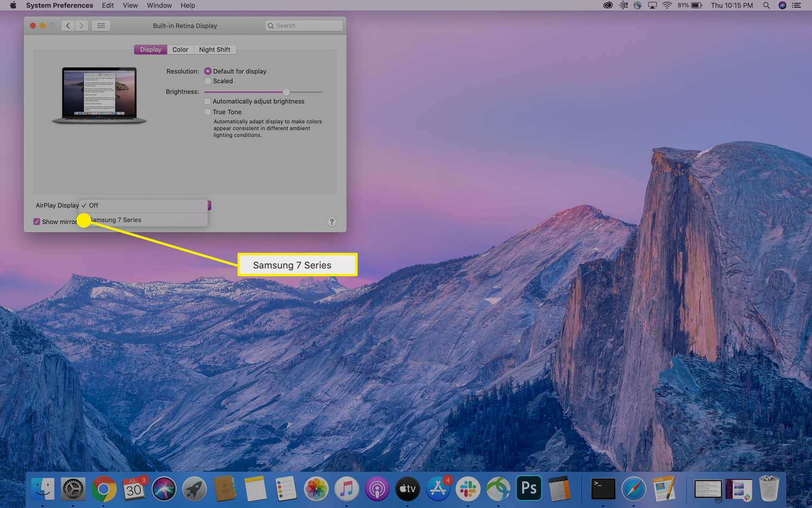
Task: Choose the Scaled resolution option
Action: click(208, 81)
